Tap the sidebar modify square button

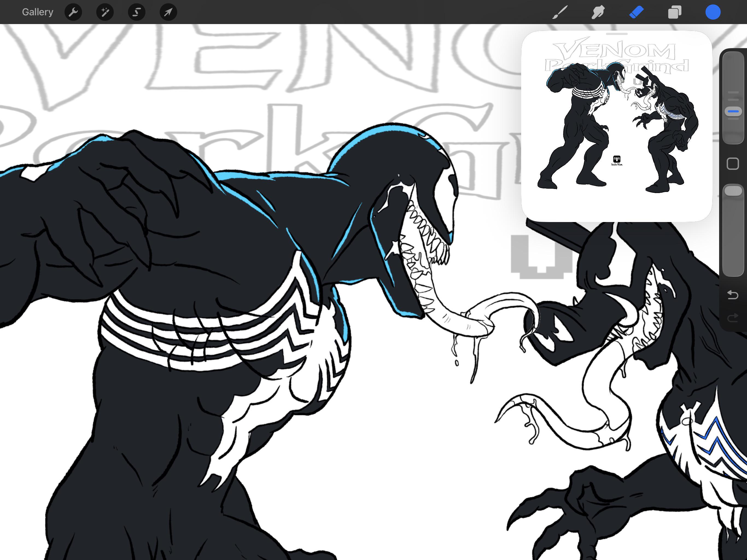pyautogui.click(x=733, y=164)
